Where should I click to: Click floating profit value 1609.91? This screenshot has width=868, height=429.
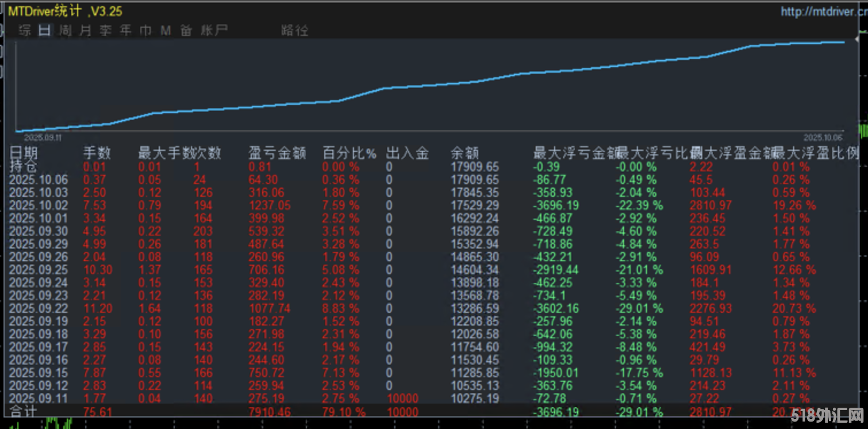point(711,270)
